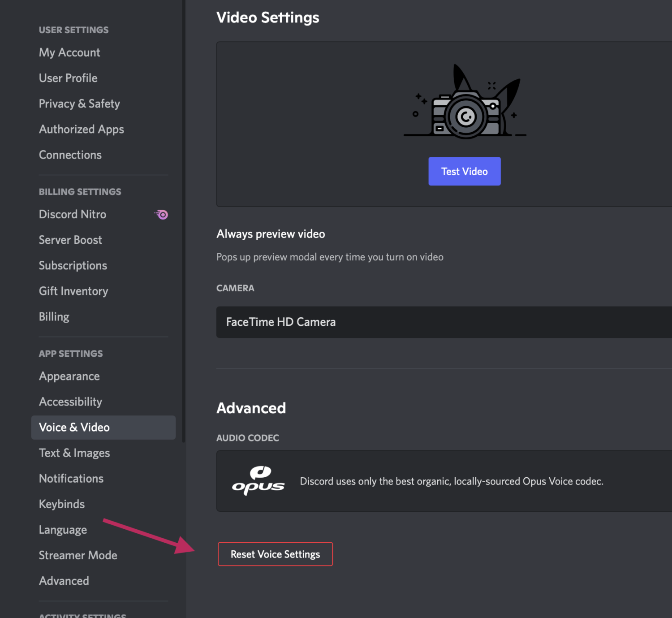Open Streamer Mode settings
This screenshot has height=618, width=672.
pyautogui.click(x=78, y=555)
